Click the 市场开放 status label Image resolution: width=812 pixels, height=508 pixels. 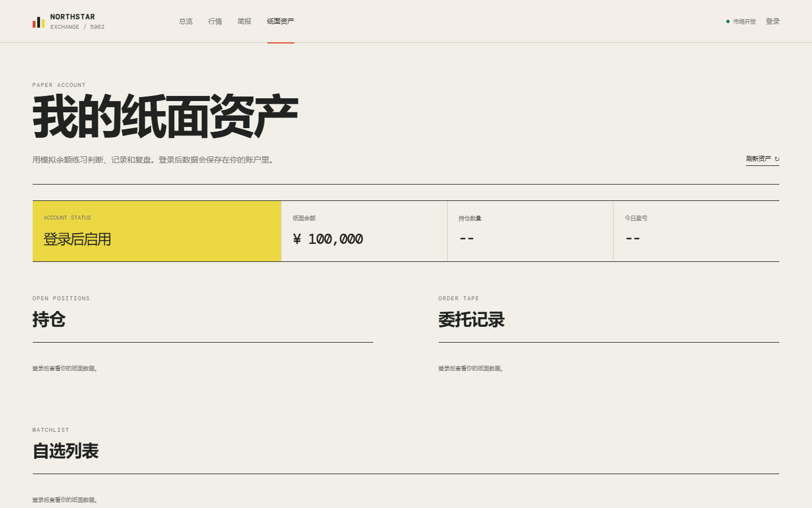[744, 21]
